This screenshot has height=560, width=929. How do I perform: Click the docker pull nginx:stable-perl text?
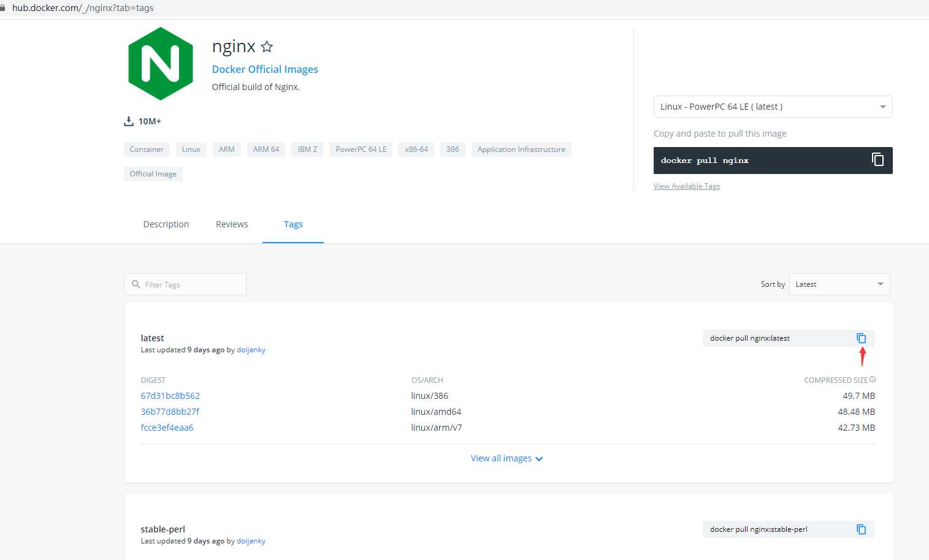pyautogui.click(x=759, y=529)
